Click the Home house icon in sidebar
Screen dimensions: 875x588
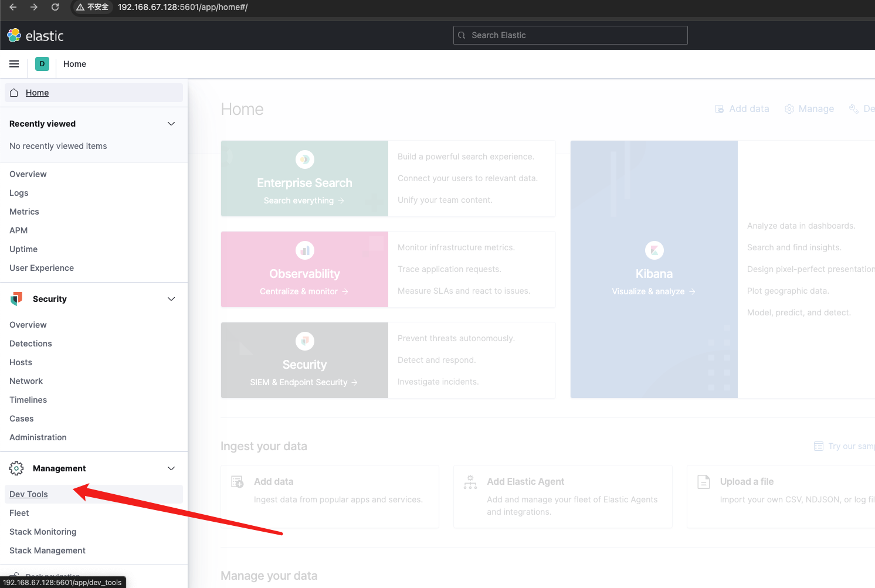[x=14, y=93]
